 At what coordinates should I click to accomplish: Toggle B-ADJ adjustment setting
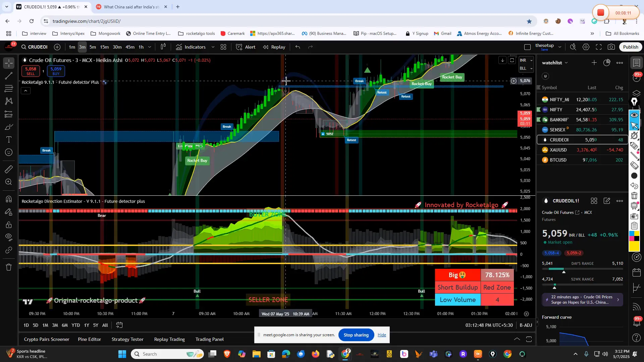click(526, 325)
